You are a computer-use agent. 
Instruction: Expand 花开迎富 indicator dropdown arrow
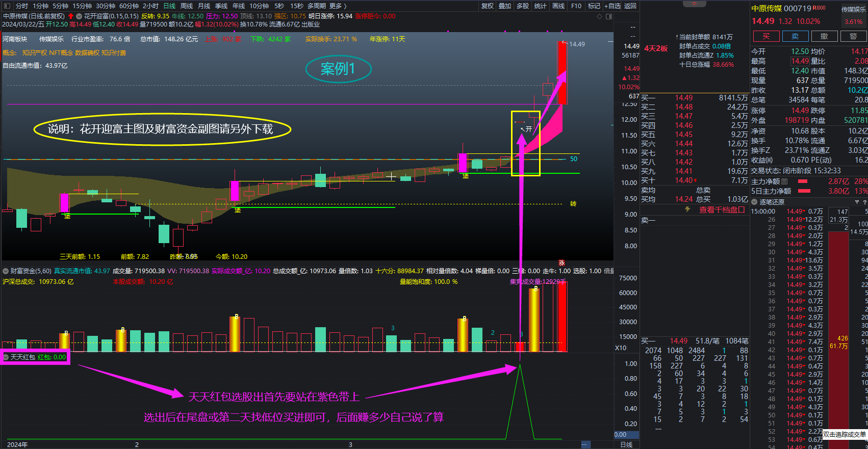[79, 16]
